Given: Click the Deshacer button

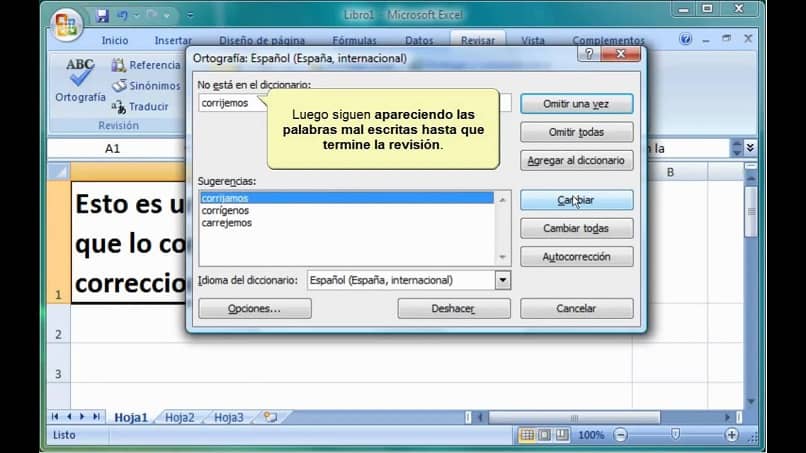Looking at the screenshot, I should point(453,309).
